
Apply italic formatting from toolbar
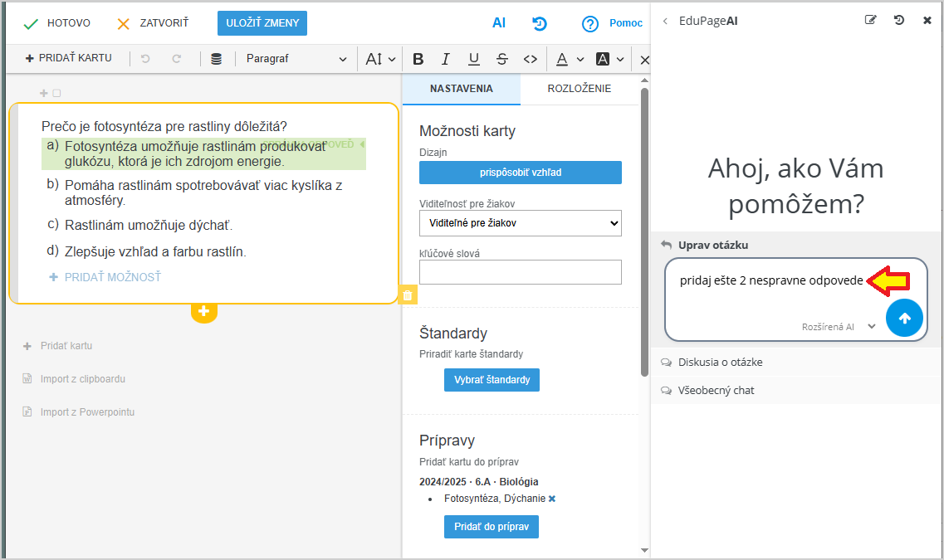click(x=446, y=59)
